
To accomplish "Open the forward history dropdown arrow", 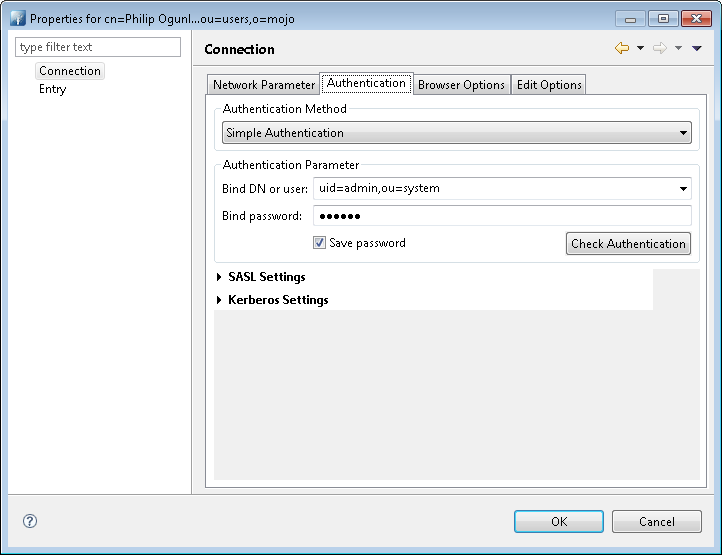I will coord(678,48).
